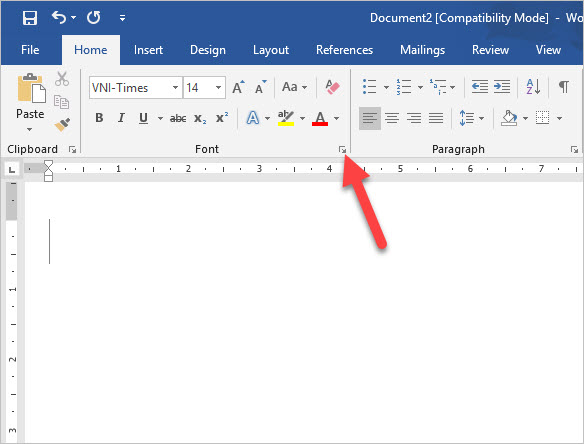Sort text with the A-Z icon
This screenshot has height=444, width=584.
[x=533, y=87]
